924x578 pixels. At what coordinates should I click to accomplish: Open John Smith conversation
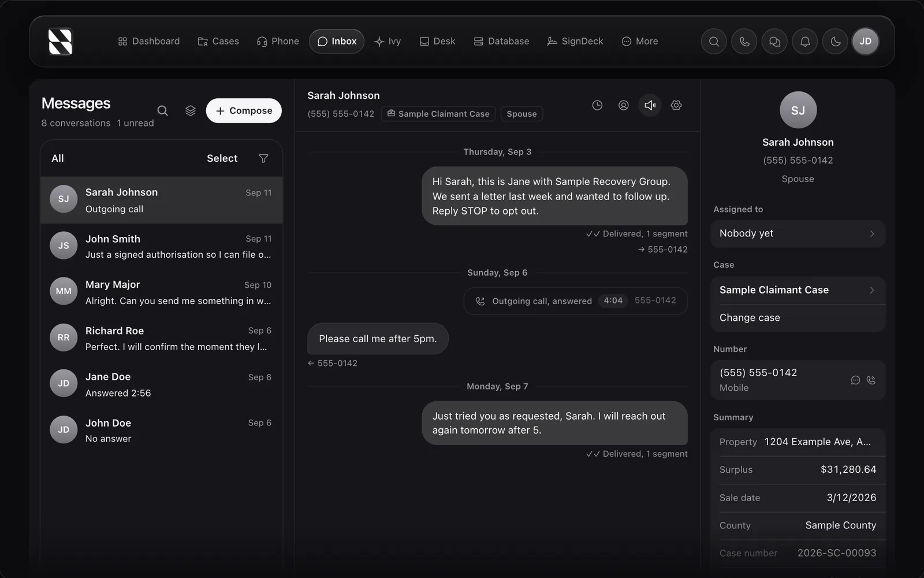pos(162,246)
